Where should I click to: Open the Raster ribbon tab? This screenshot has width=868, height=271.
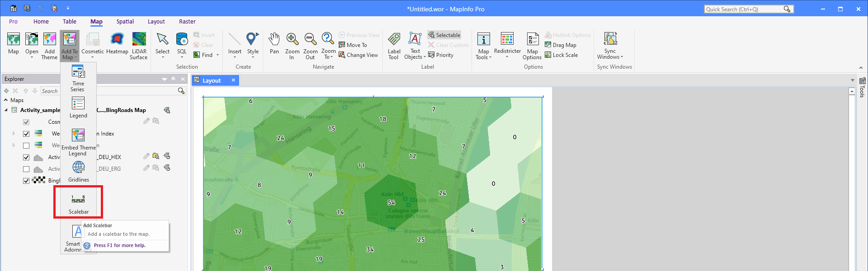(187, 21)
